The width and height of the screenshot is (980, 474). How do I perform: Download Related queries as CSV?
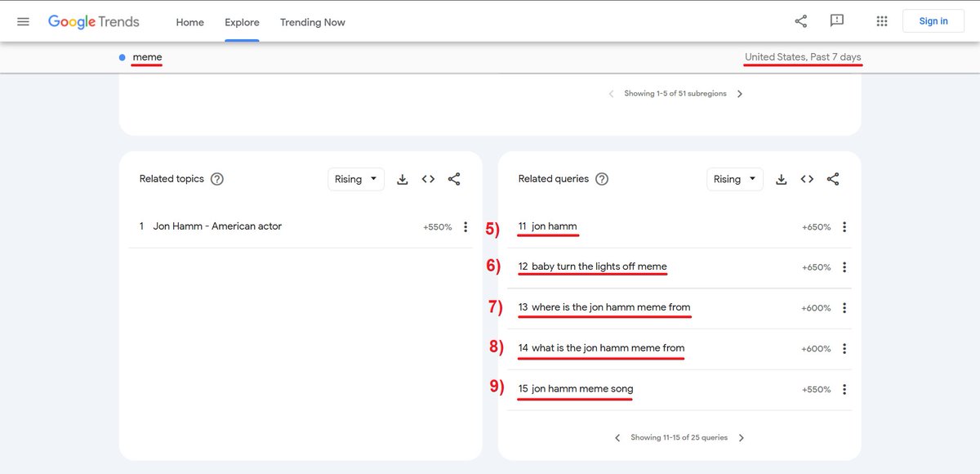coord(782,179)
